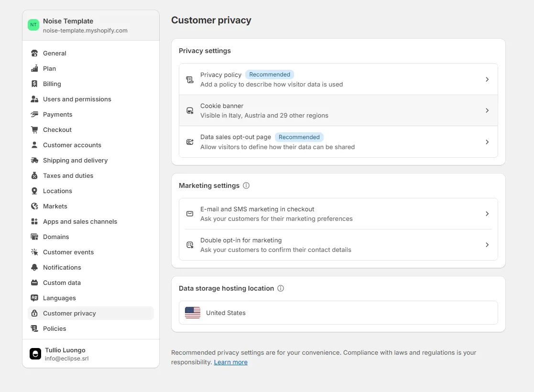Screen dimensions: 534x392
Task: Click the Markets globe icon
Action: coord(34,206)
